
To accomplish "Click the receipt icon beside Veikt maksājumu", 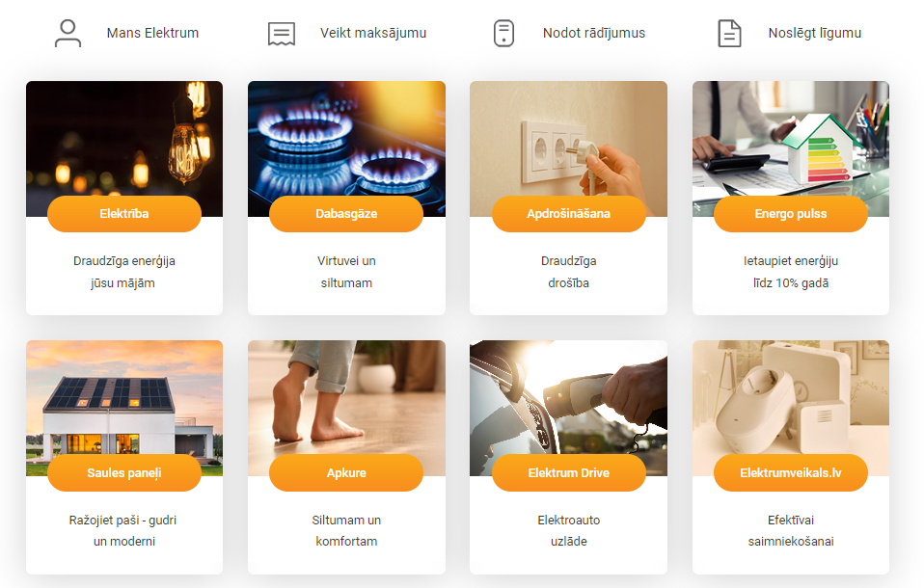I will [281, 34].
